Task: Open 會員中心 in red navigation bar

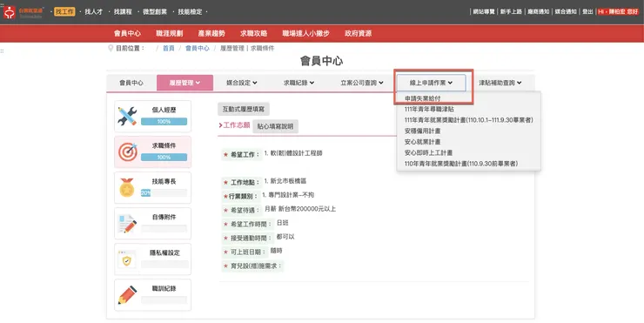Action: pos(127,33)
